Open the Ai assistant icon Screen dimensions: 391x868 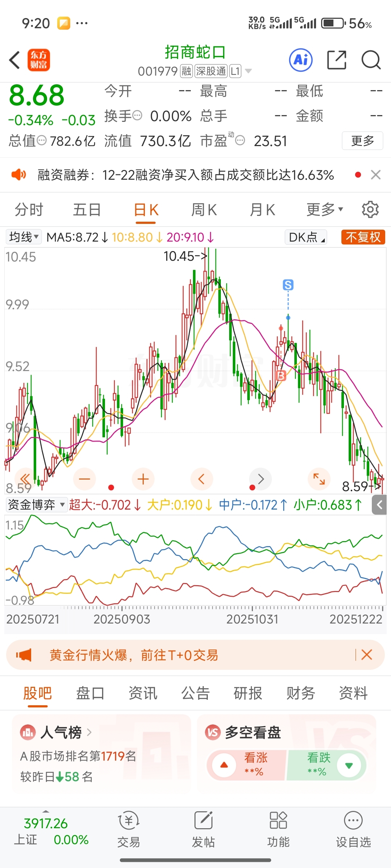point(301,60)
